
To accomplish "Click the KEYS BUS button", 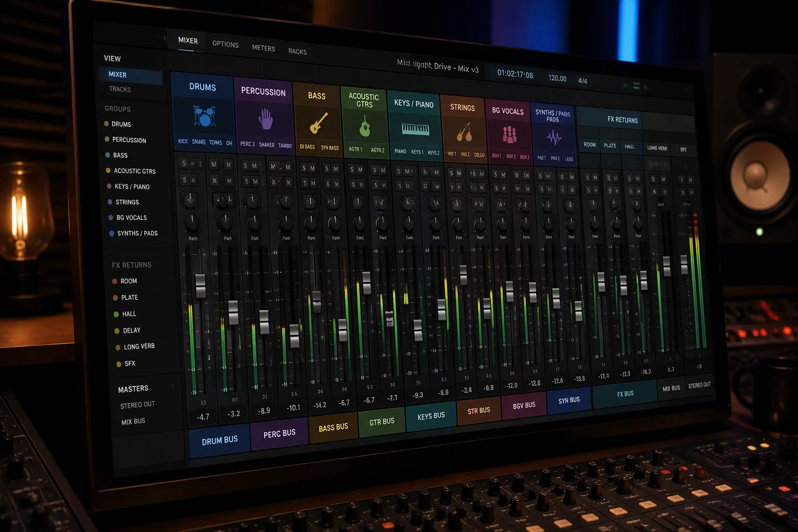I will pyautogui.click(x=431, y=416).
